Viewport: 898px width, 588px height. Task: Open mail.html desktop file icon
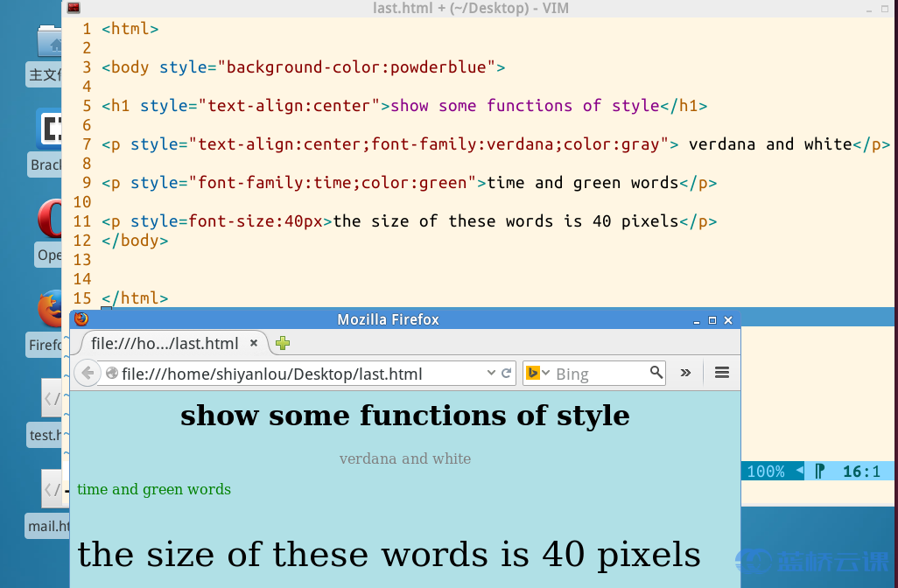(53, 488)
